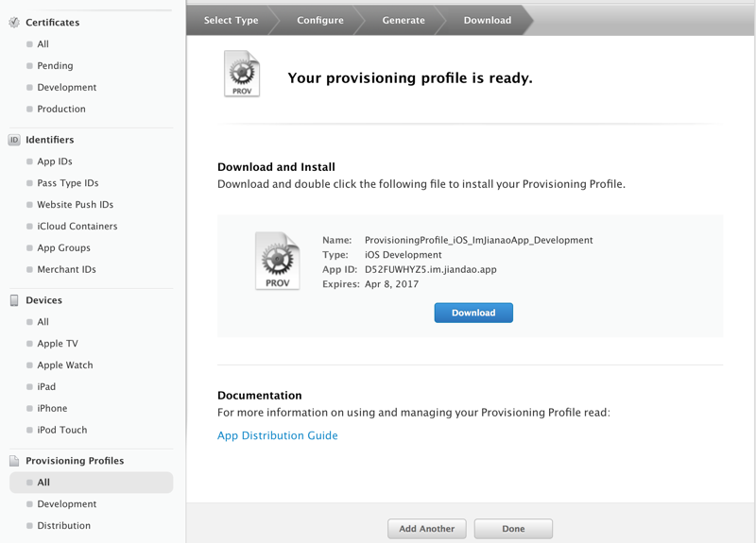
Task: Show iPhone devices list
Action: click(x=52, y=409)
